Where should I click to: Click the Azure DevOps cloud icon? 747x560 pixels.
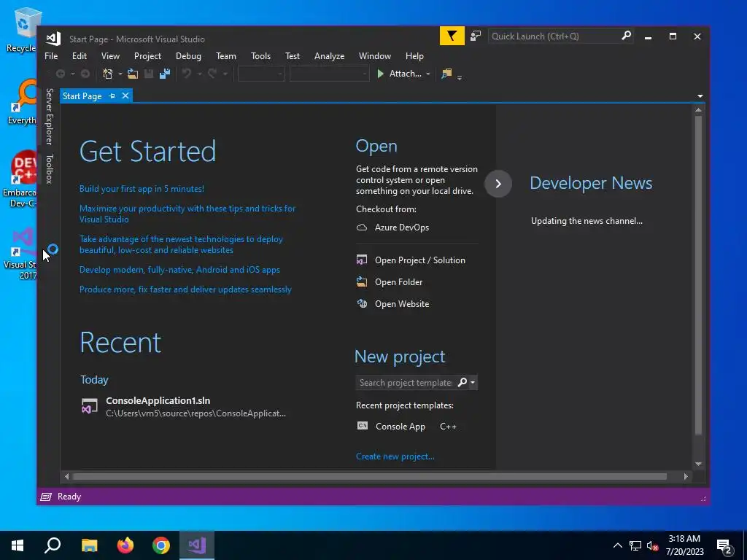coord(362,227)
